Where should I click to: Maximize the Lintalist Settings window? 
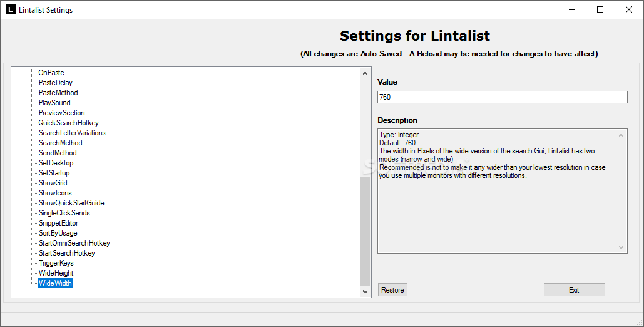click(600, 9)
